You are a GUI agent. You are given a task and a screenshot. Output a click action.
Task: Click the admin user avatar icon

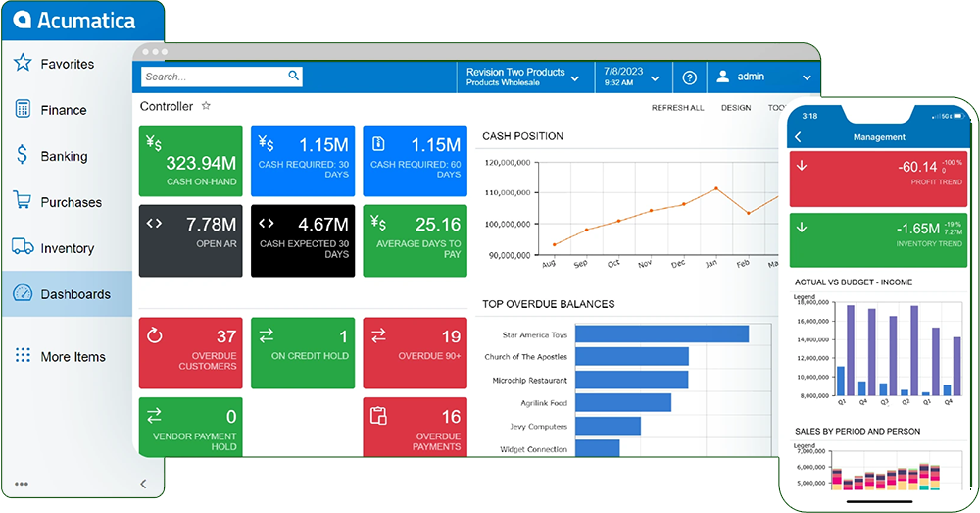(722, 77)
